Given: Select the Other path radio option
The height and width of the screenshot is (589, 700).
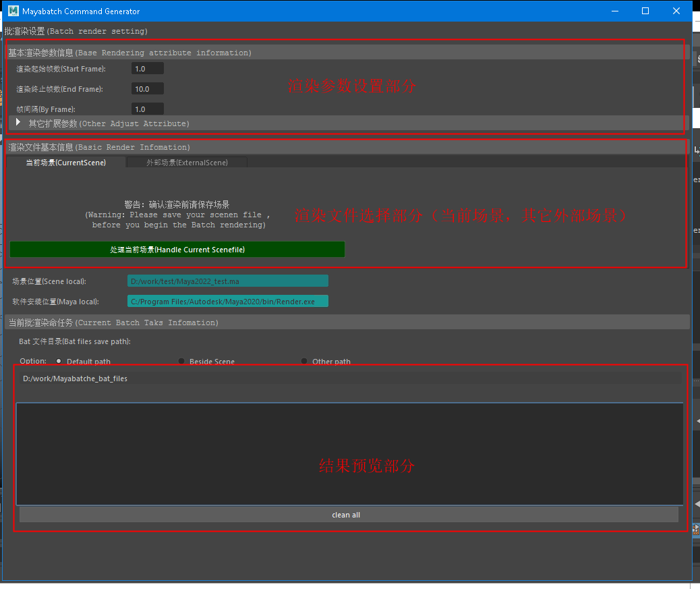Looking at the screenshot, I should 304,362.
